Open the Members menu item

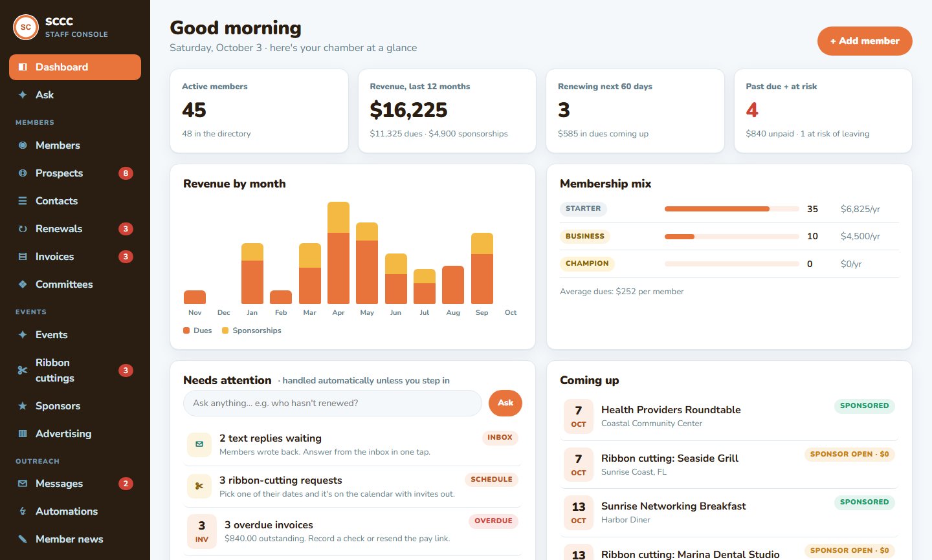coord(75,145)
